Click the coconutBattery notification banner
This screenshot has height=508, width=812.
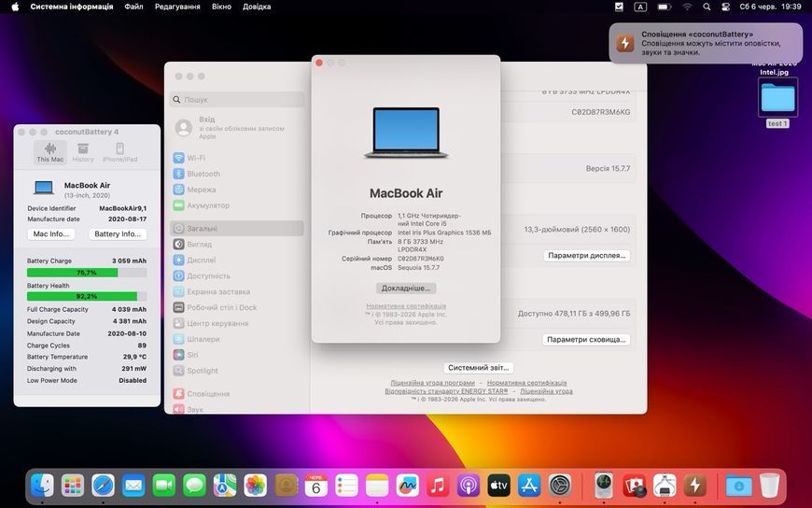(706, 43)
